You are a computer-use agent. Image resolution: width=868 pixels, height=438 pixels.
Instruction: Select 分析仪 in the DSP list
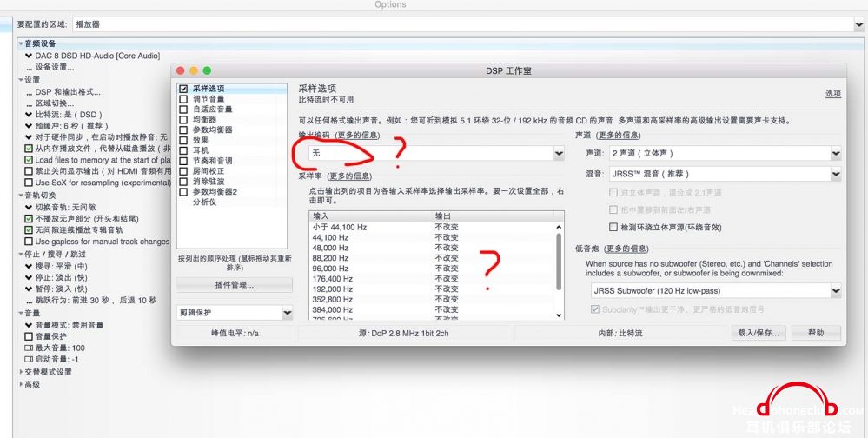click(204, 202)
